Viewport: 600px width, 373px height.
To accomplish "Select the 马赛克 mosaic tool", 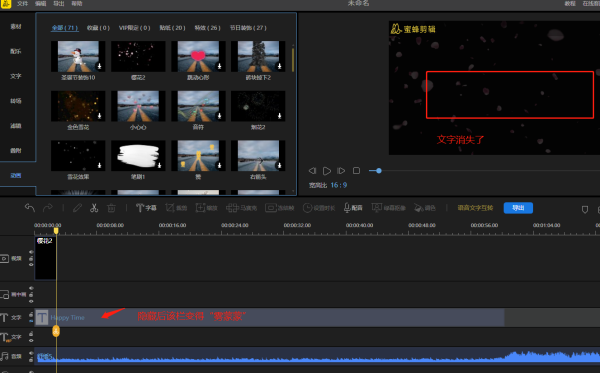I will tap(241, 208).
